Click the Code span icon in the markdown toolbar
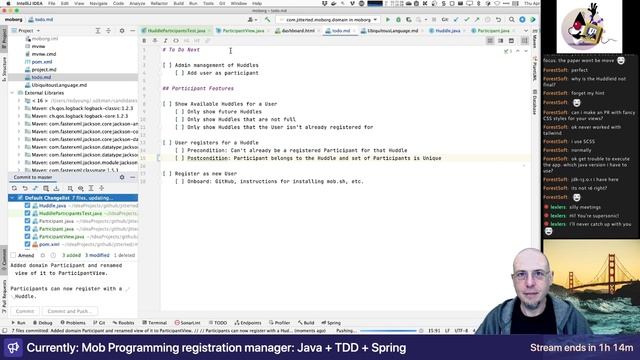This screenshot has width=640, height=360. [176, 41]
